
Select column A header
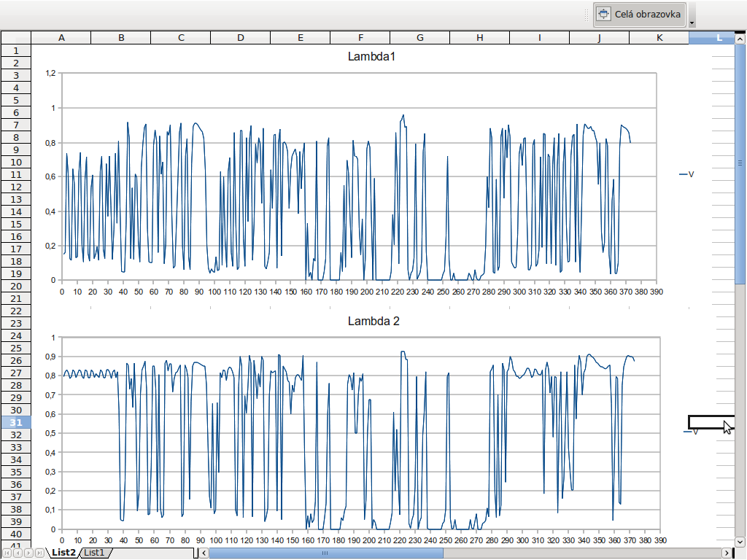61,37
